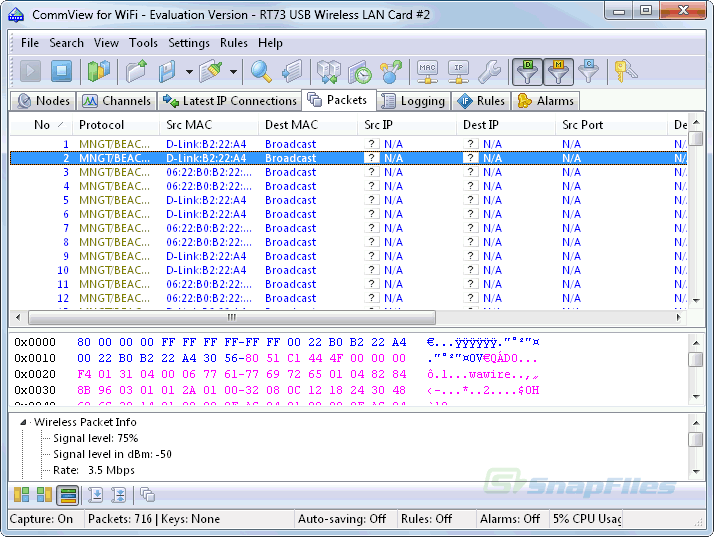
Task: Open the Rules menu
Action: [234, 43]
